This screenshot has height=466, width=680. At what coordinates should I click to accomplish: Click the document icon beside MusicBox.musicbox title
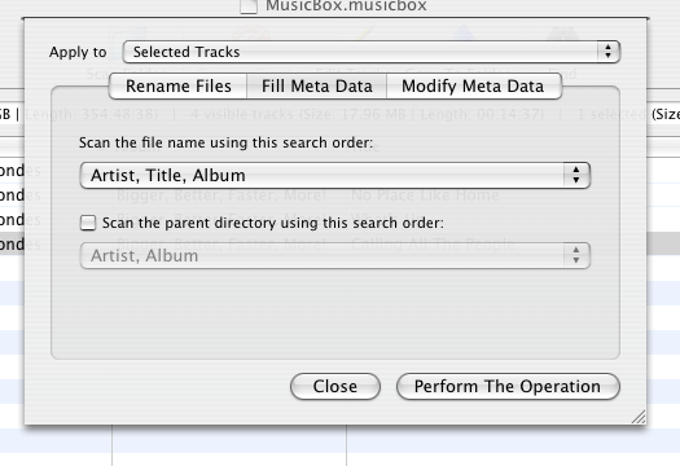pyautogui.click(x=250, y=7)
